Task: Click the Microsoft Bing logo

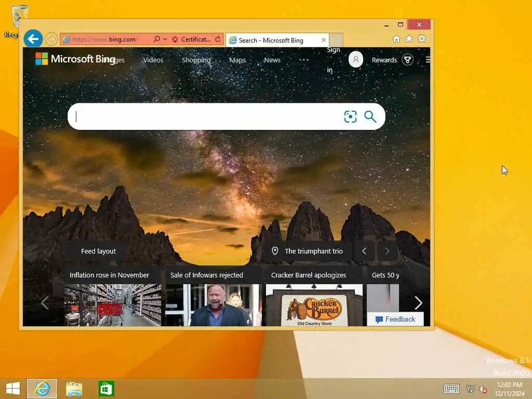Action: point(75,59)
